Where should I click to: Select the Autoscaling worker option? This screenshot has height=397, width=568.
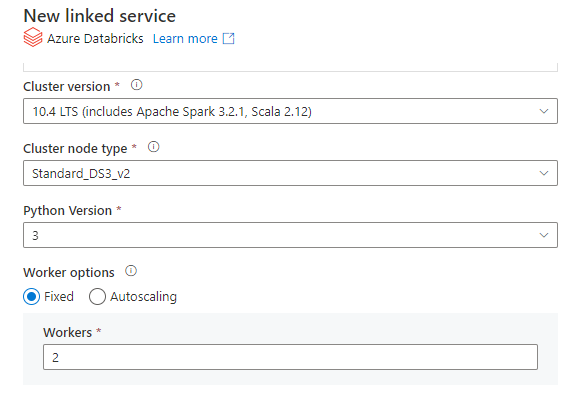97,297
